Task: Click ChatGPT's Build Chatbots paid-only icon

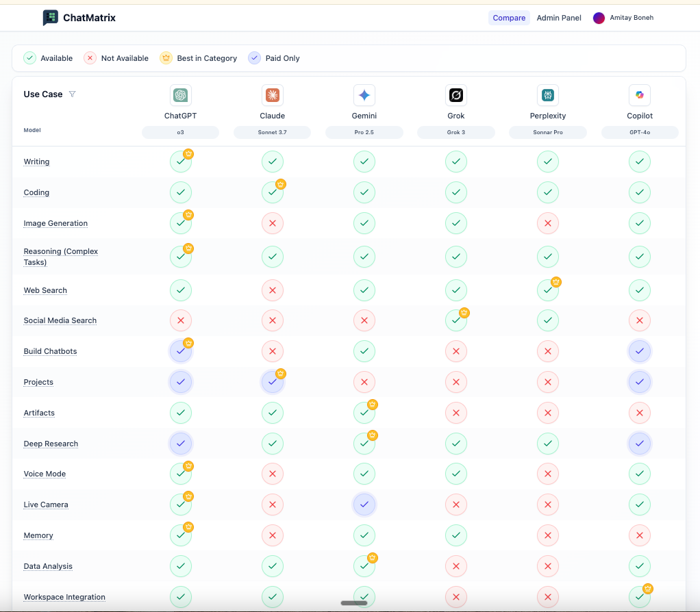Action: [180, 351]
